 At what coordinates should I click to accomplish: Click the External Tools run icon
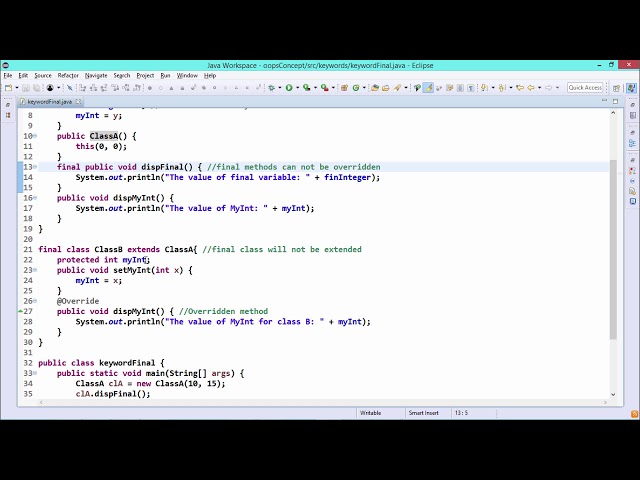tap(324, 88)
